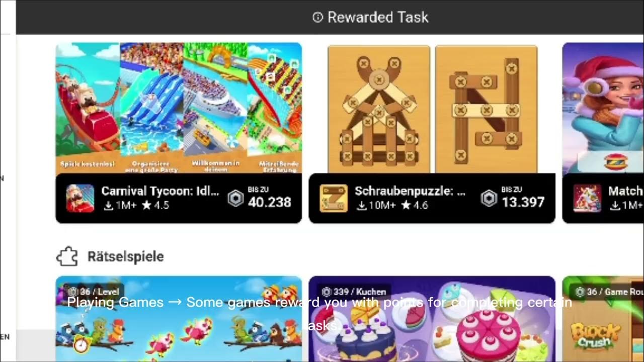Open the Block Crush game card
The width and height of the screenshot is (644, 362).
point(603,319)
